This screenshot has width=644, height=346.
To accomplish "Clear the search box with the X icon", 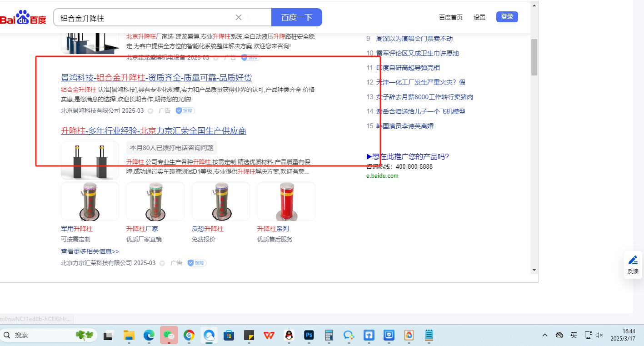I will [x=238, y=18].
